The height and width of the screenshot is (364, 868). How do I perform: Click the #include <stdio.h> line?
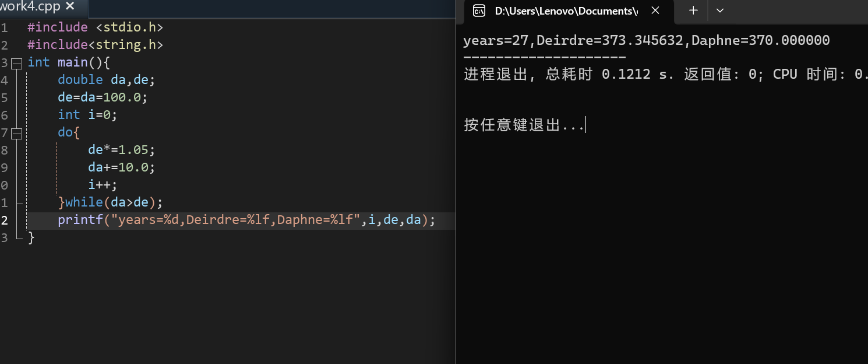[x=95, y=27]
